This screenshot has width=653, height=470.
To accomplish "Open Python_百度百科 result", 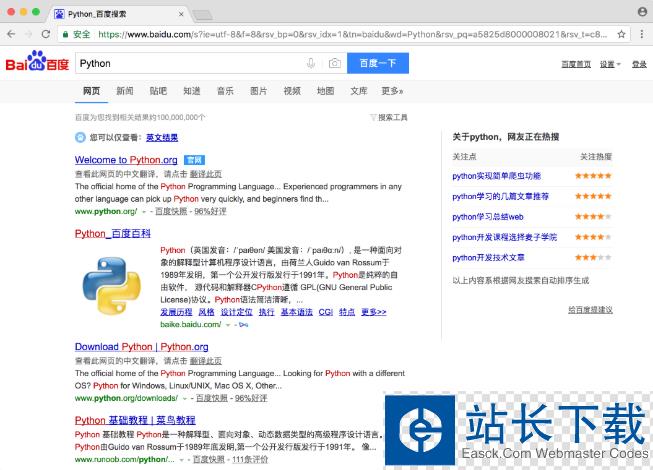I will pos(112,234).
